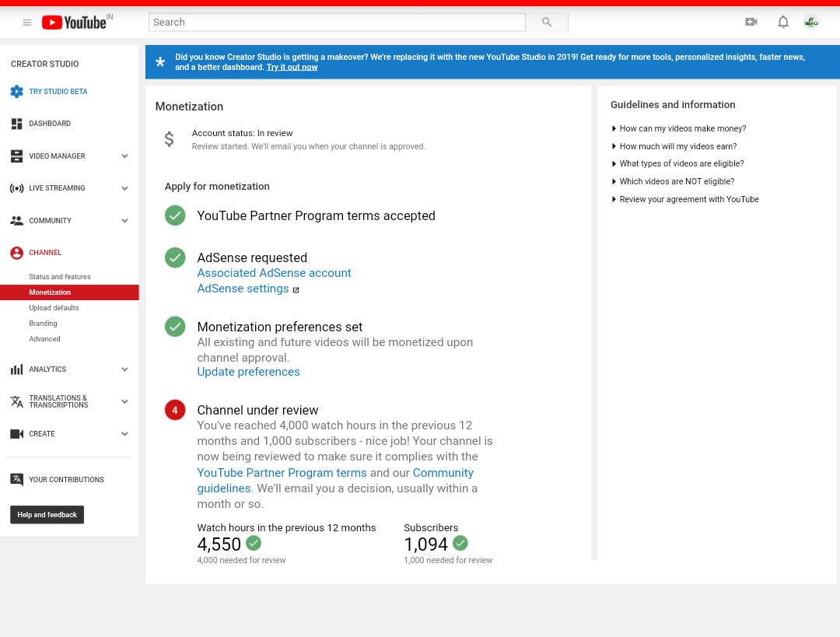Click the Translations & Transcriptions icon
This screenshot has height=637, width=840.
click(x=16, y=401)
